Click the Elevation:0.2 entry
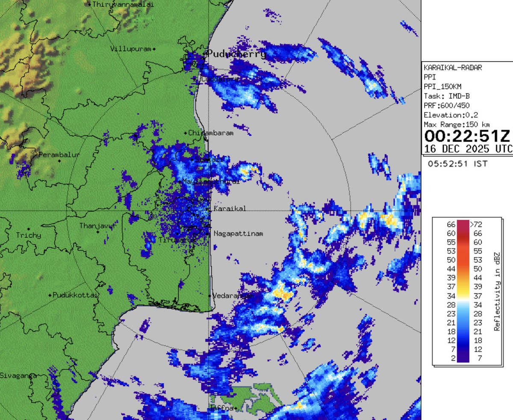 [451, 115]
